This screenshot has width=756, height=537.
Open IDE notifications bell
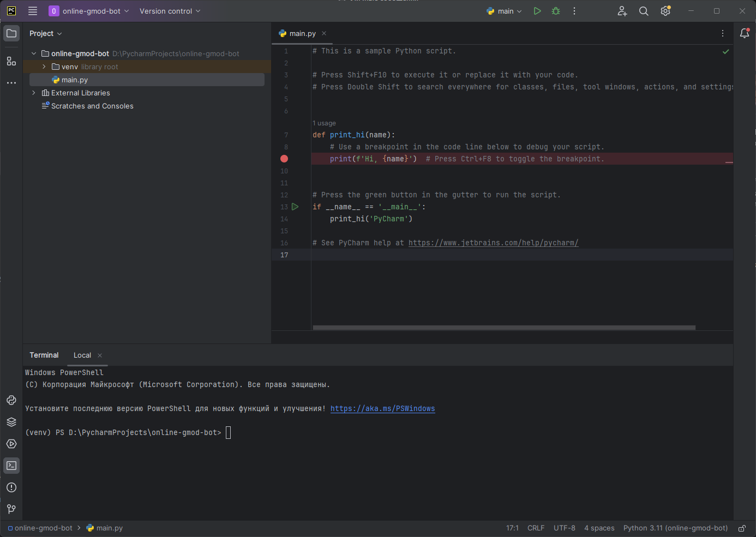point(745,33)
